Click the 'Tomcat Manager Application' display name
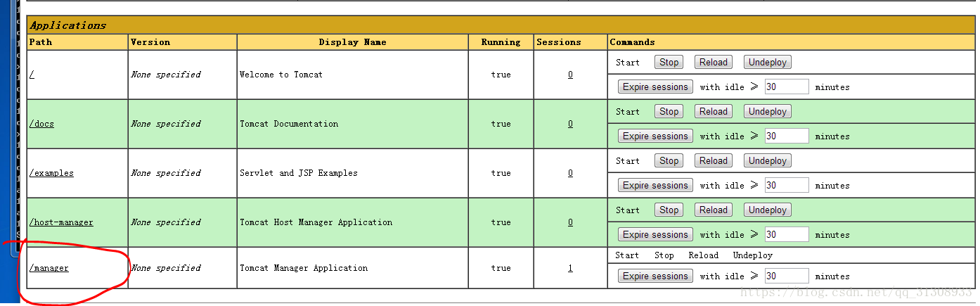 [304, 268]
